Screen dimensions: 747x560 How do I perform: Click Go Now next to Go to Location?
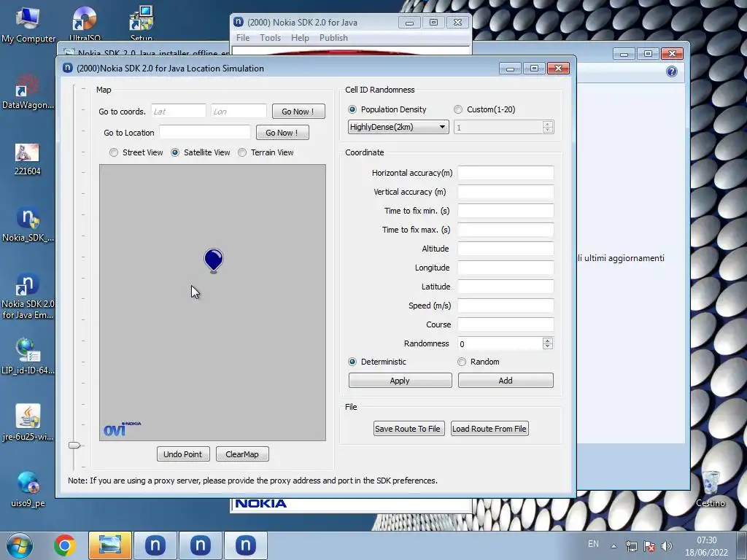(282, 133)
